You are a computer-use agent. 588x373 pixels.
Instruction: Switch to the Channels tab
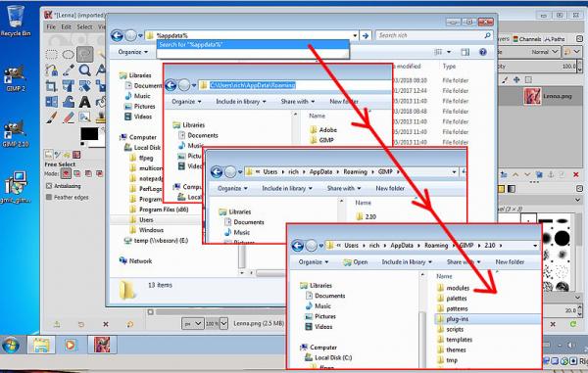click(527, 39)
